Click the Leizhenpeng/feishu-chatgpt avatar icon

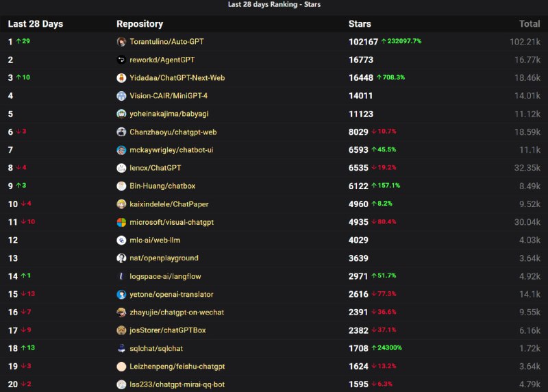[x=121, y=367]
